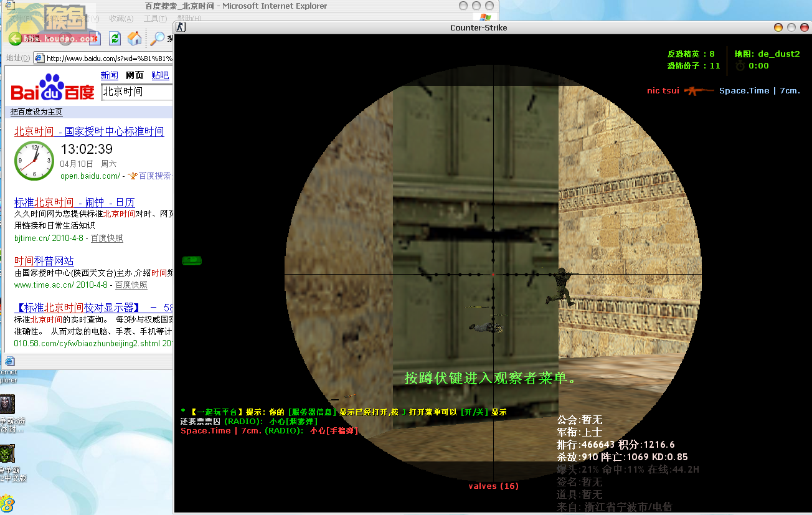The height and width of the screenshot is (515, 812).
Task: Click the stat line 公会:暂无
Action: tap(580, 420)
